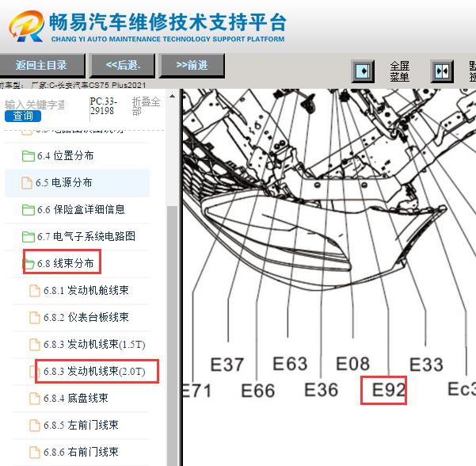Open 全屏菜单 label

(399, 71)
